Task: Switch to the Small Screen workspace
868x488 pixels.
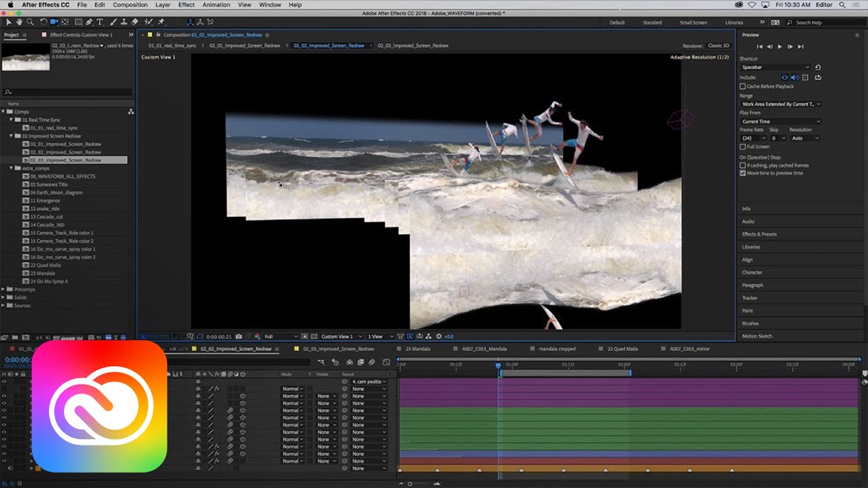Action: point(693,22)
